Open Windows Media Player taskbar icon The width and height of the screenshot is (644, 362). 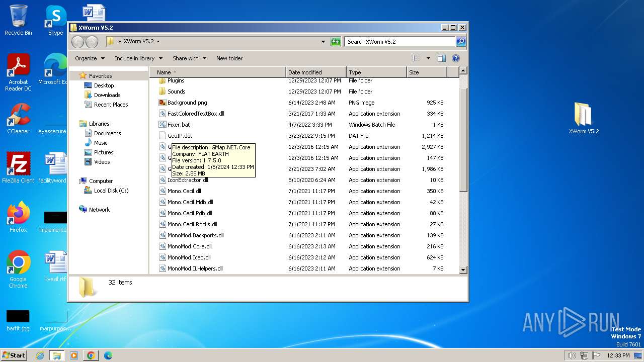74,355
